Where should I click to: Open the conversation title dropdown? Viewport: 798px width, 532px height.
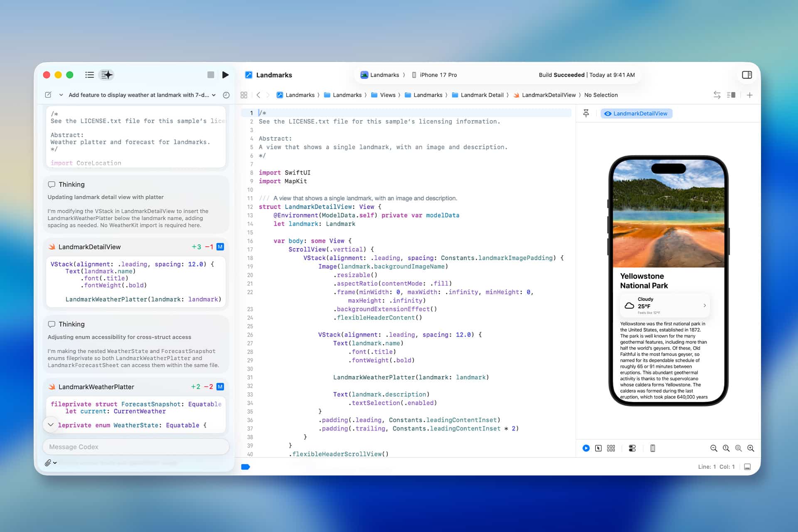point(142,95)
